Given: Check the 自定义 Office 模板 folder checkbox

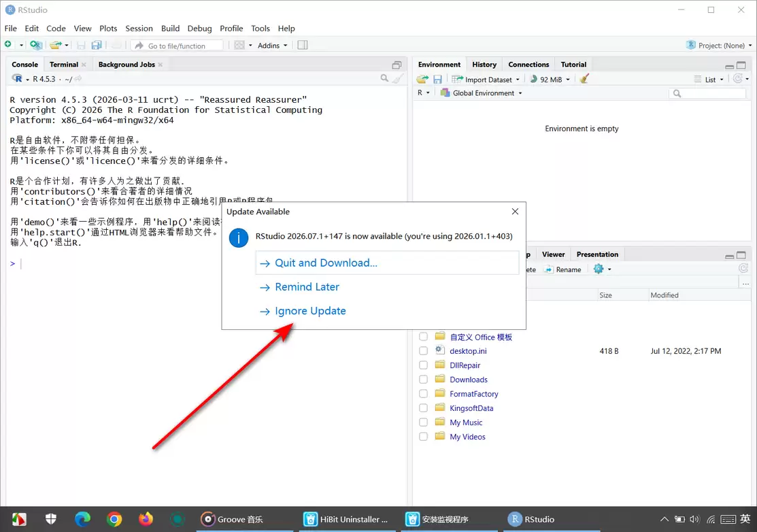Looking at the screenshot, I should (424, 337).
